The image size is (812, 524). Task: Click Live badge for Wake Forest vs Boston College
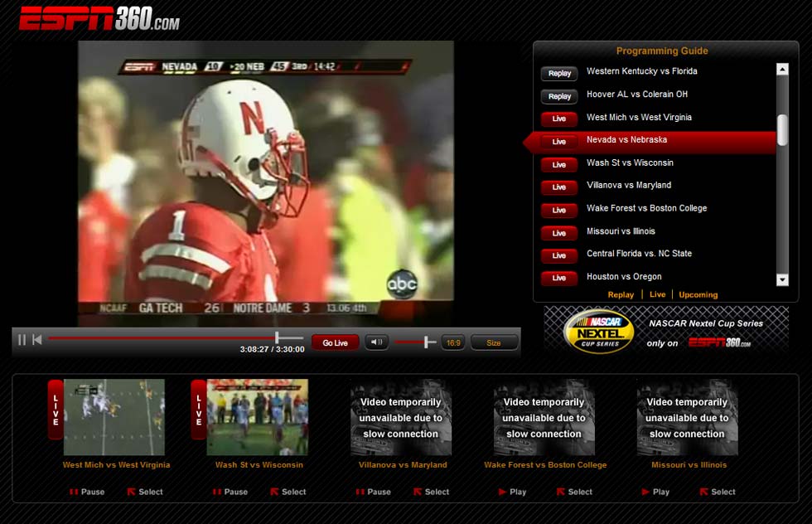(x=559, y=210)
